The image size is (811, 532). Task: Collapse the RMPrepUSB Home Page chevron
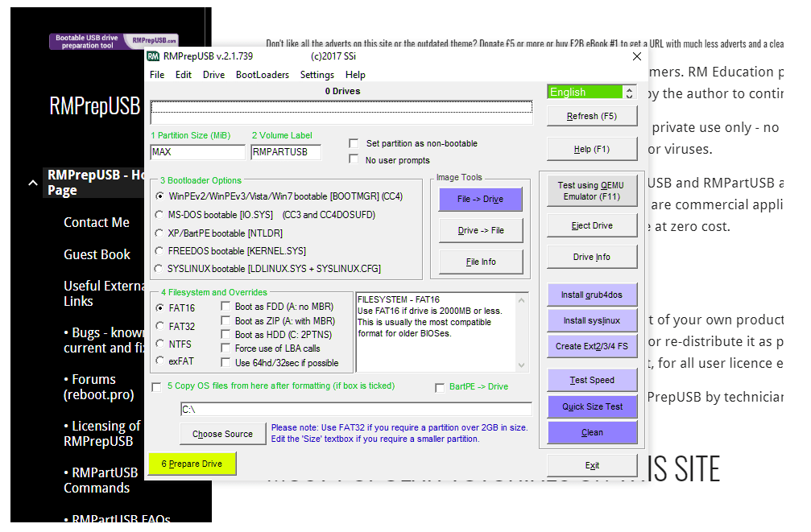click(32, 183)
